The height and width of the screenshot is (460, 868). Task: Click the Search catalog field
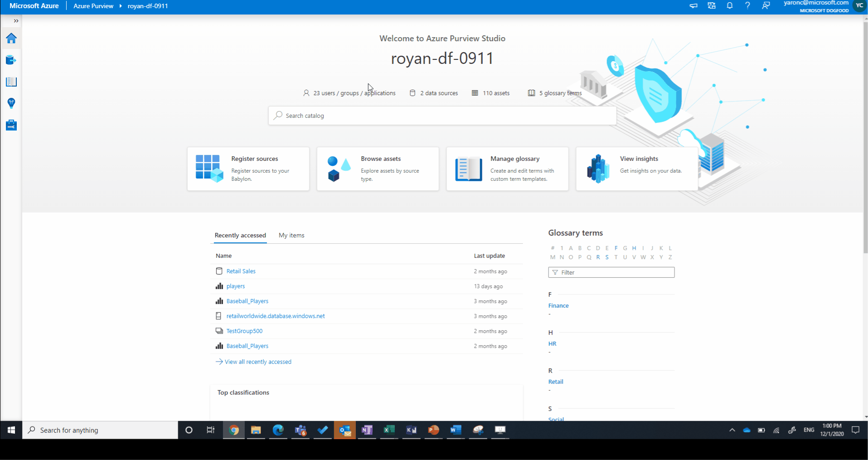[x=442, y=116]
